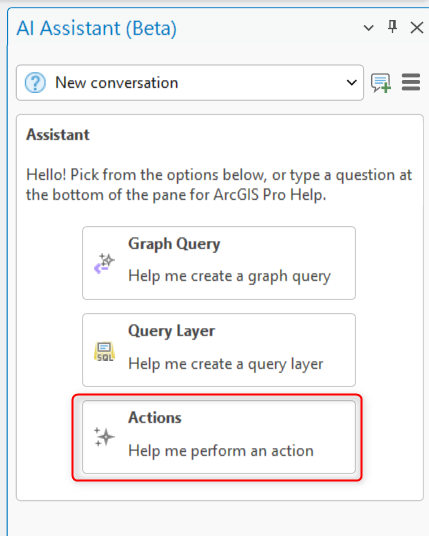Select the Query Layer option card

click(219, 350)
